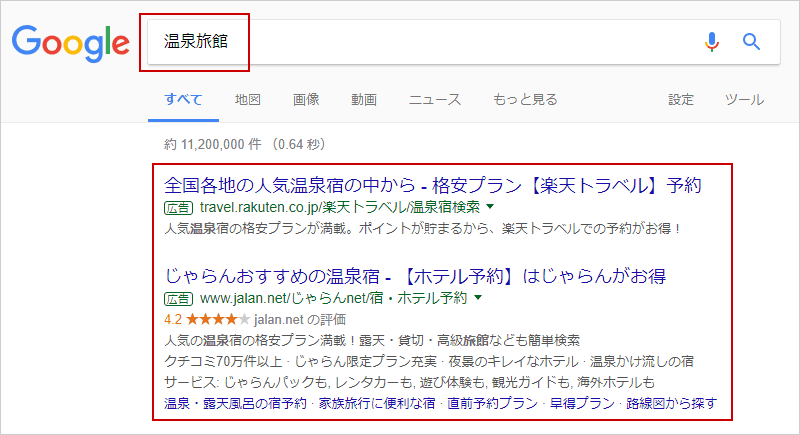The width and height of the screenshot is (800, 435).
Task: Click the 広告 badge on the Jalan ad
Action: 179,298
